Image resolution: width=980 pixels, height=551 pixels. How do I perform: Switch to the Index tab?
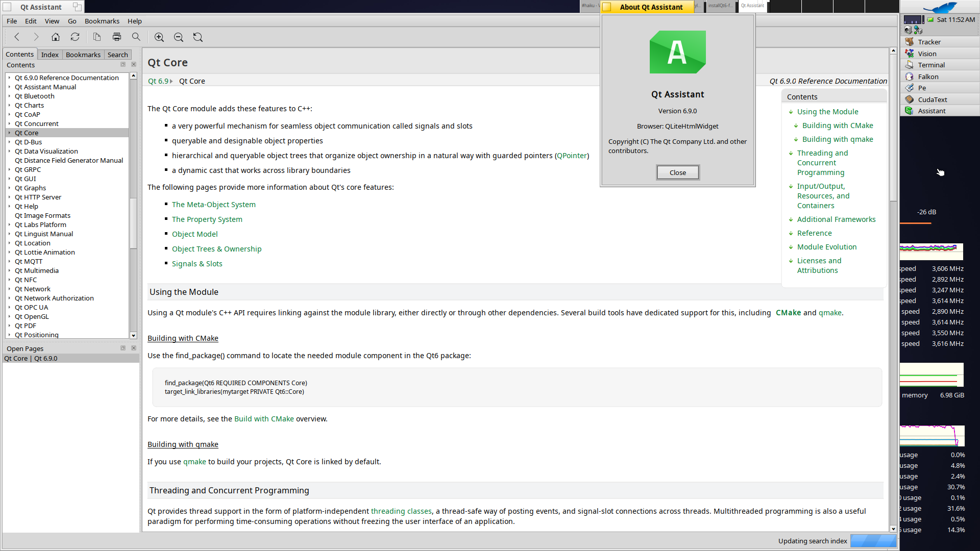50,55
